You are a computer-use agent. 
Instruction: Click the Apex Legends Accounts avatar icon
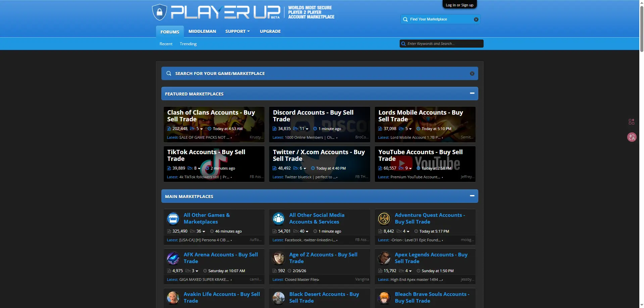[384, 258]
